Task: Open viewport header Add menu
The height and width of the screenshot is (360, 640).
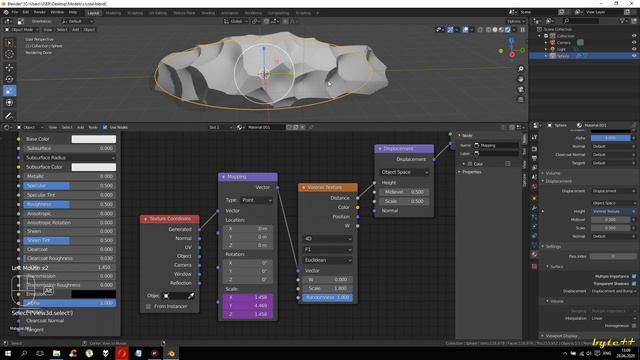Action: click(x=76, y=30)
